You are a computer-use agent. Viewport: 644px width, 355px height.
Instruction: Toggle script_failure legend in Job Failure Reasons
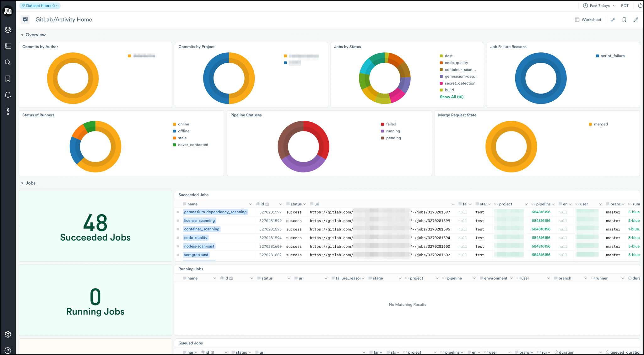[610, 56]
